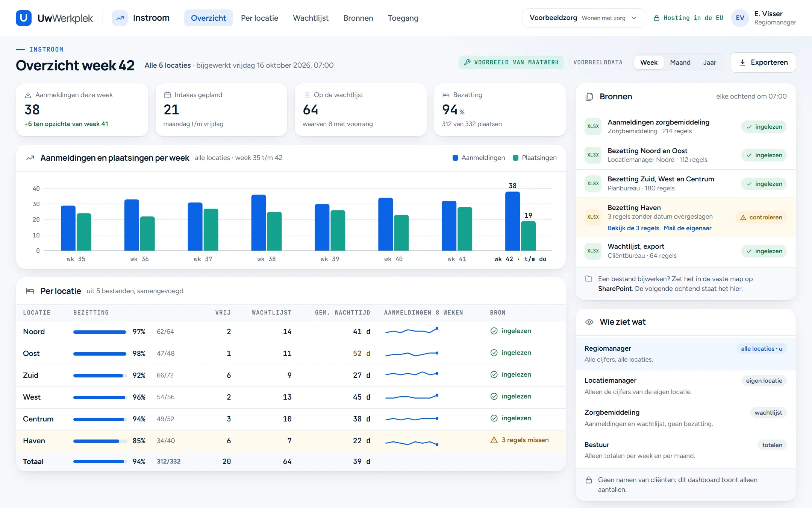Click the Haven occupancy progress bar

[100, 441]
